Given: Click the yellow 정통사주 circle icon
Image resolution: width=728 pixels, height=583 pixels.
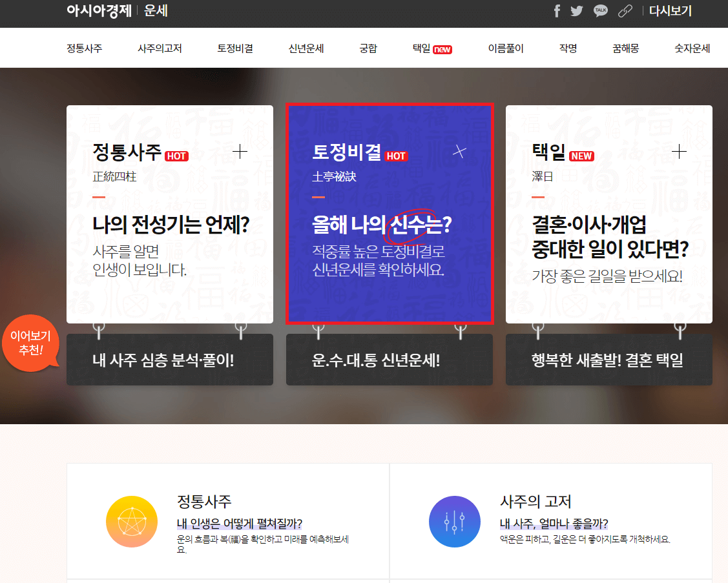Looking at the screenshot, I should point(132,522).
